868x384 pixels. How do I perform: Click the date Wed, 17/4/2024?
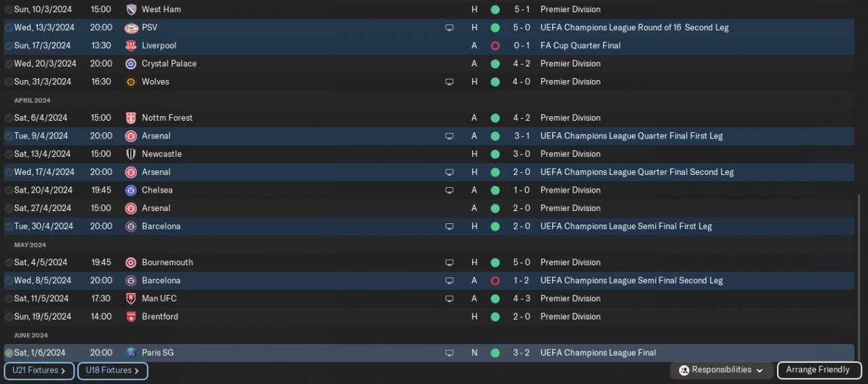click(x=44, y=172)
